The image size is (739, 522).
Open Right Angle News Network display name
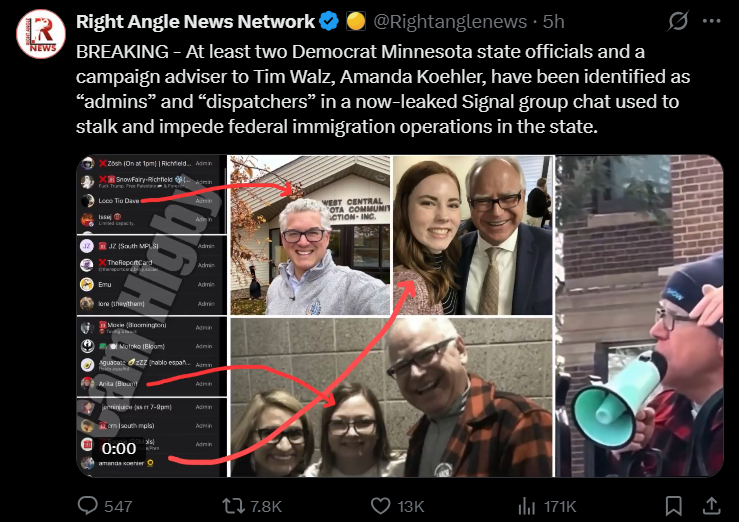(195, 22)
